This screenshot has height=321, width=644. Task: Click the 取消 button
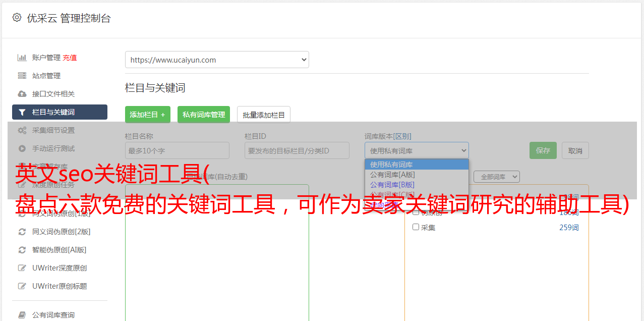coord(575,150)
